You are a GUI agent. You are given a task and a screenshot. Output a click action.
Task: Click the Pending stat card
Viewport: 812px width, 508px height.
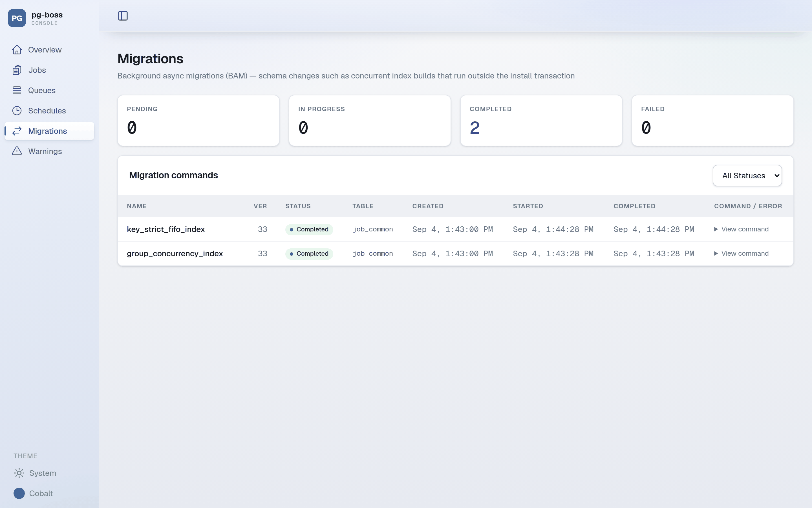[x=198, y=121]
